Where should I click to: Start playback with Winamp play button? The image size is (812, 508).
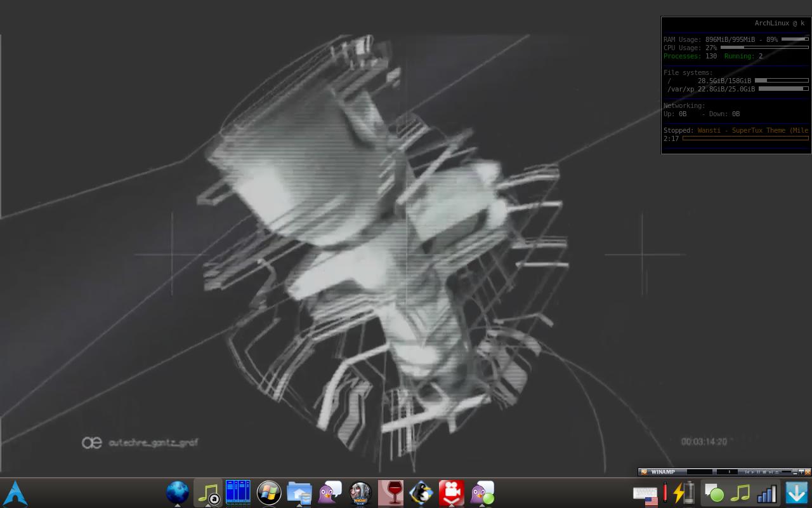tap(753, 472)
